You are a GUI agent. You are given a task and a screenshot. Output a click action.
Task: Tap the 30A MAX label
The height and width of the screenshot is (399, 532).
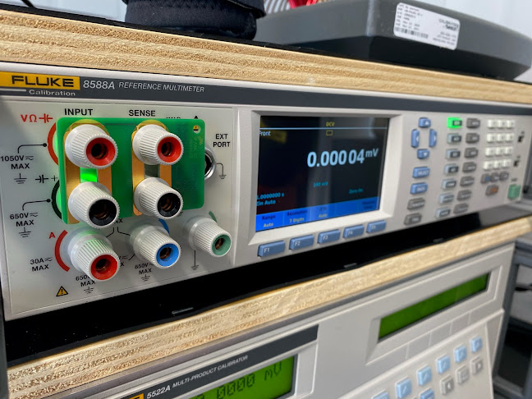(x=41, y=264)
